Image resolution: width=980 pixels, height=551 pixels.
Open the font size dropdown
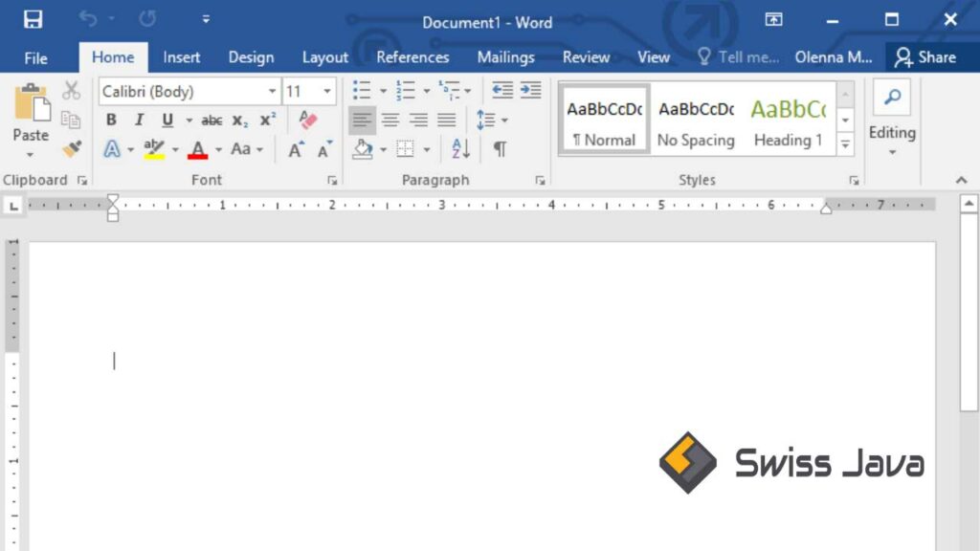point(325,91)
